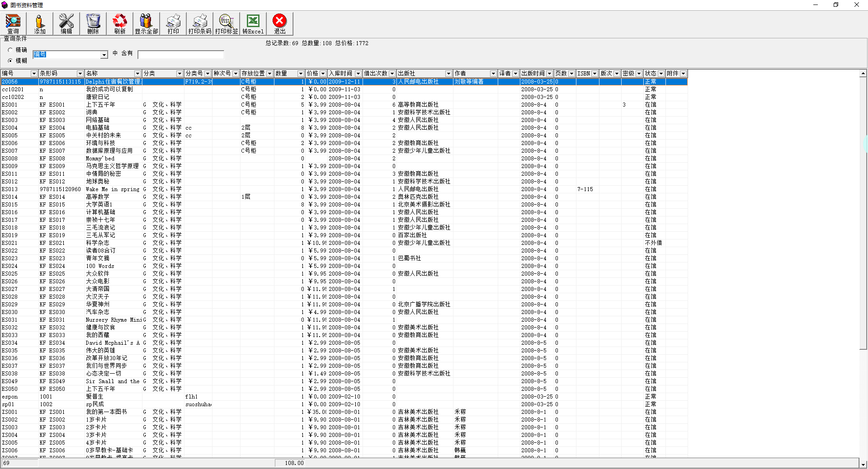
Task: Click the book name 我的成功可以复制
Action: 109,89
